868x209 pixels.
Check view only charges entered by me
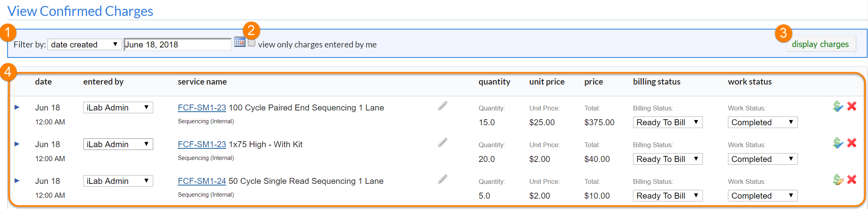click(252, 43)
